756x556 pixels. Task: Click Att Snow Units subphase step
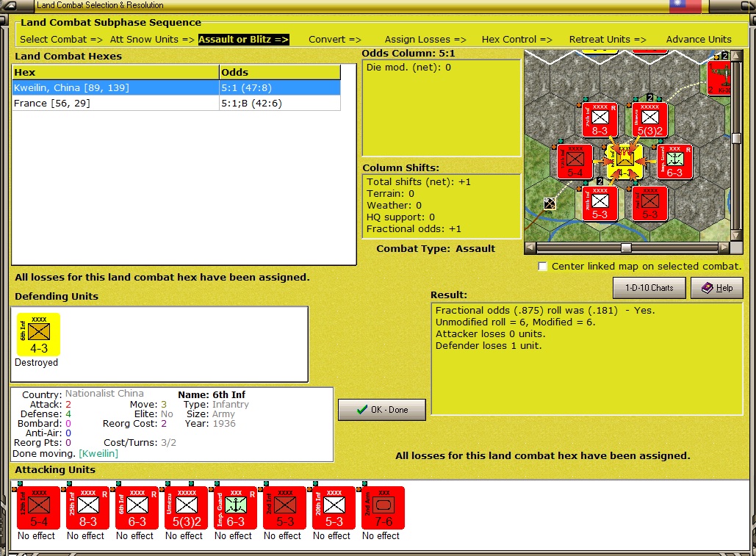coord(152,40)
